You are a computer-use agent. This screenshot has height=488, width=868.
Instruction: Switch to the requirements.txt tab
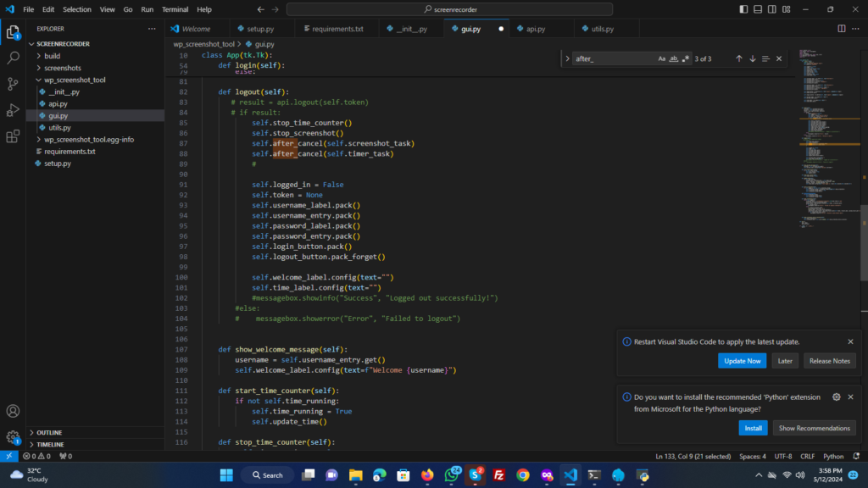pyautogui.click(x=337, y=29)
